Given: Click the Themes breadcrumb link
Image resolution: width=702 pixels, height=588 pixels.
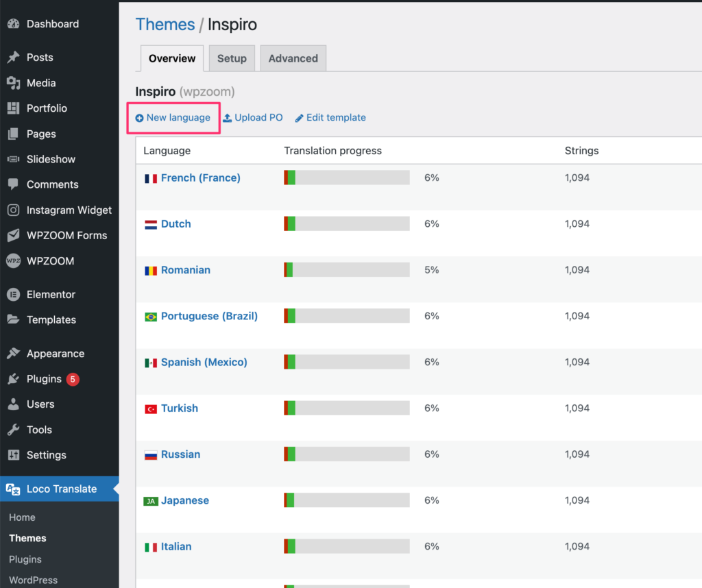Looking at the screenshot, I should point(165,24).
